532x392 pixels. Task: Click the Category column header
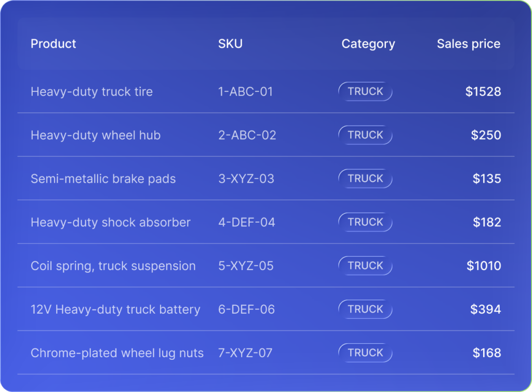click(368, 44)
